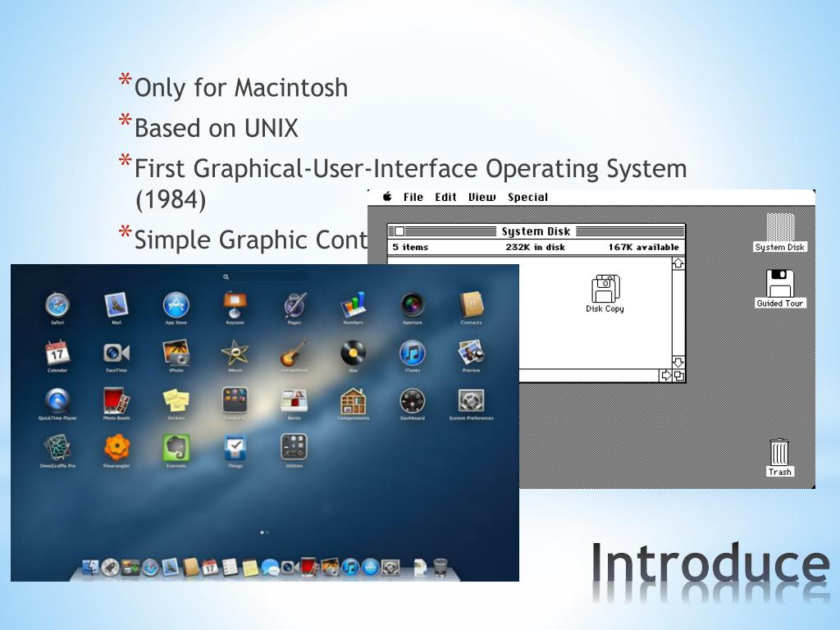Expand the Utilities folder in Launchpad

tap(294, 447)
